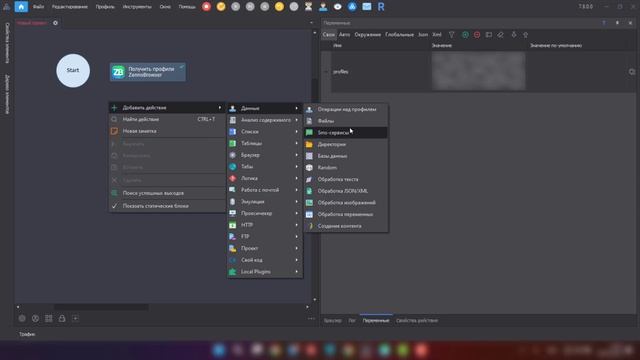The height and width of the screenshot is (360, 640).
Task: Switch to the Окружение variables tab
Action: tap(367, 35)
